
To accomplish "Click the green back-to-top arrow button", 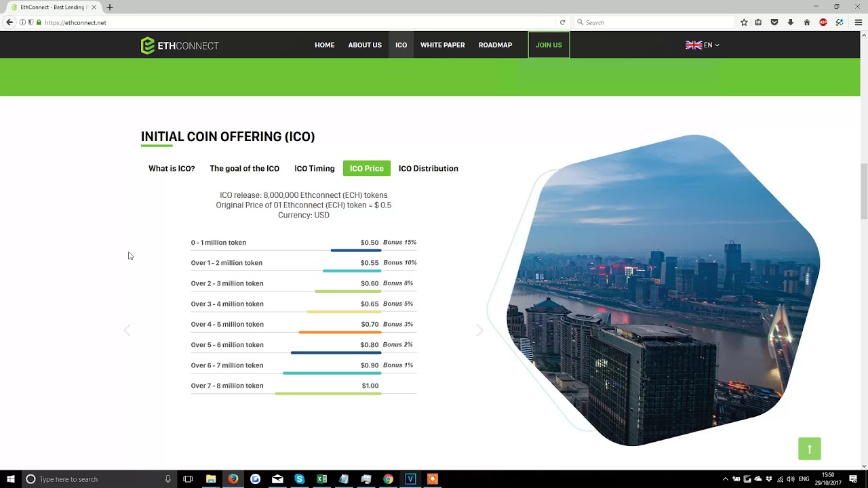I will (x=810, y=449).
